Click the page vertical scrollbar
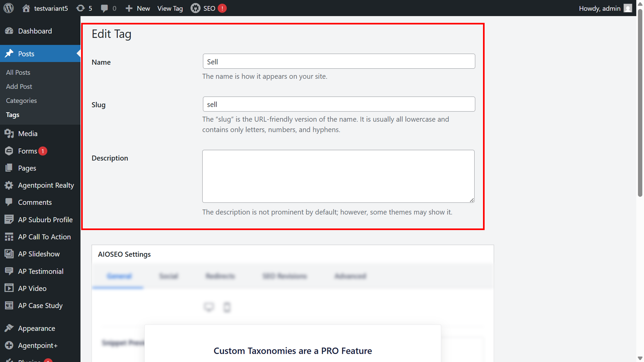 [x=640, y=103]
